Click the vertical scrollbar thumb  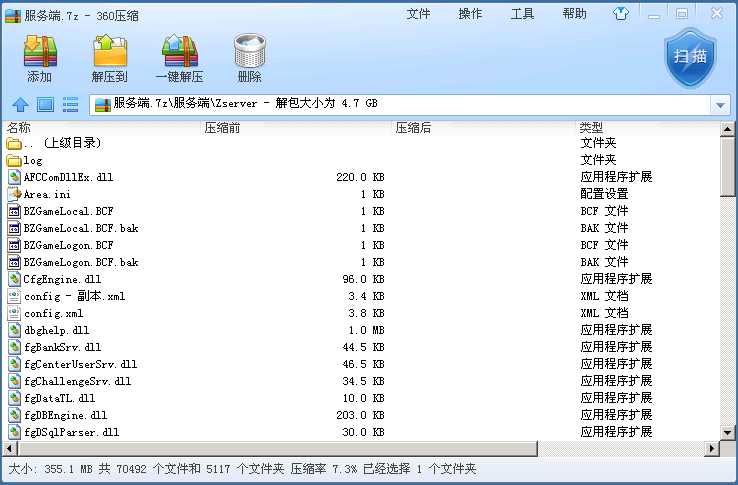click(x=728, y=167)
